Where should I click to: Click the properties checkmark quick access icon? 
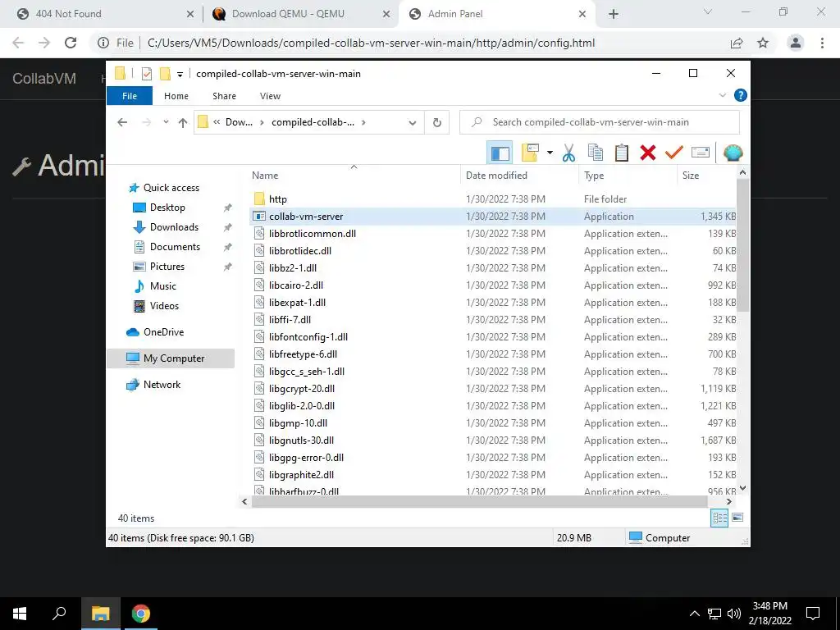tap(146, 74)
